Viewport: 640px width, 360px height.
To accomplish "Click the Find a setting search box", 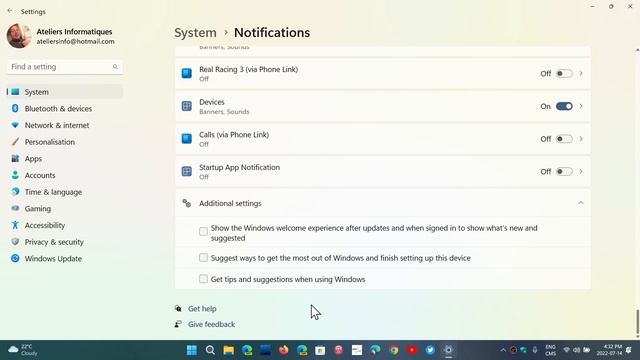I will click(64, 67).
